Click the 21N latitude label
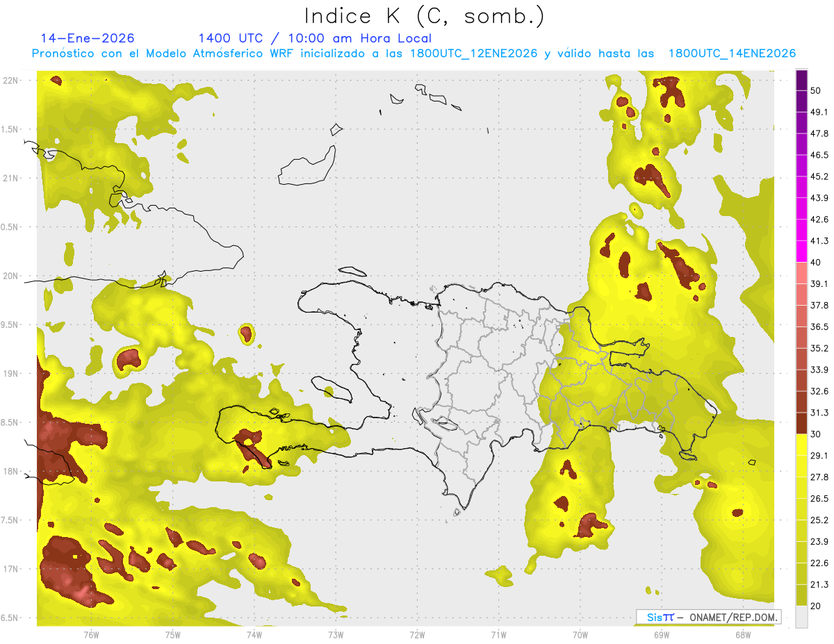This screenshot has width=834, height=644. click(12, 178)
